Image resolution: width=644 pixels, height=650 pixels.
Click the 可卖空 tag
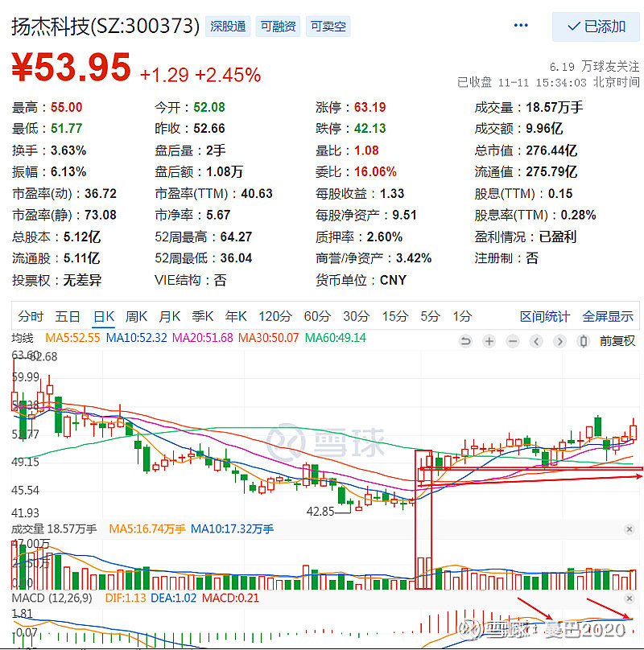328,27
